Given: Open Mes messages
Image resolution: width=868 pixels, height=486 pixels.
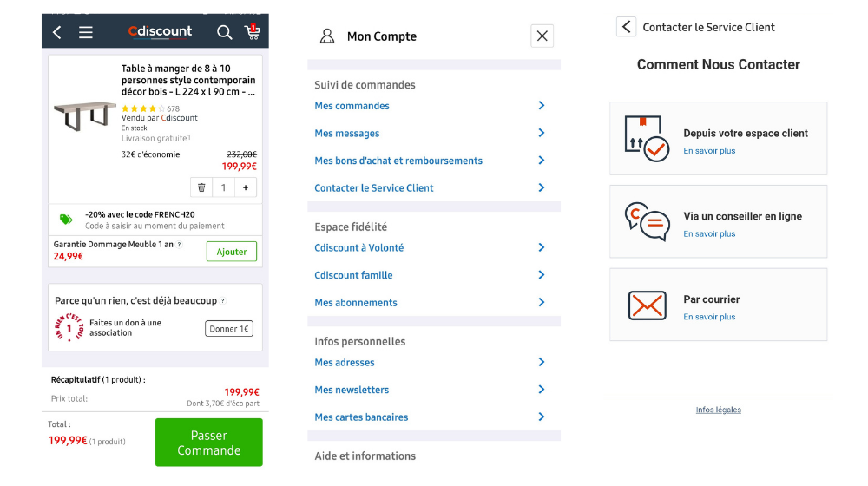Looking at the screenshot, I should (347, 134).
